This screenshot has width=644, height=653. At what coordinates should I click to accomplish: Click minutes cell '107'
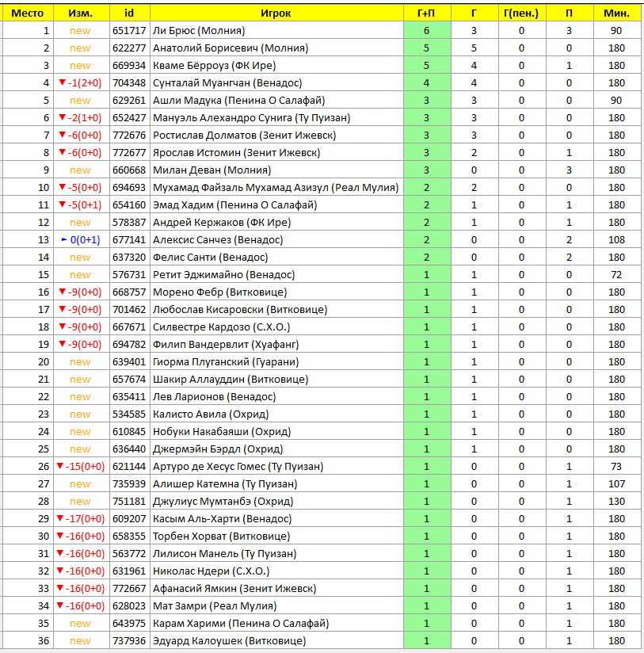(617, 484)
